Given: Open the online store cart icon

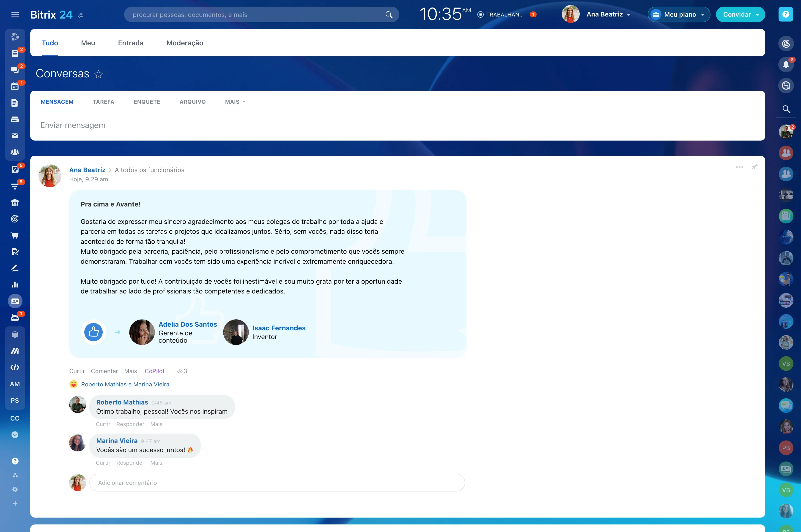Looking at the screenshot, I should (x=15, y=235).
